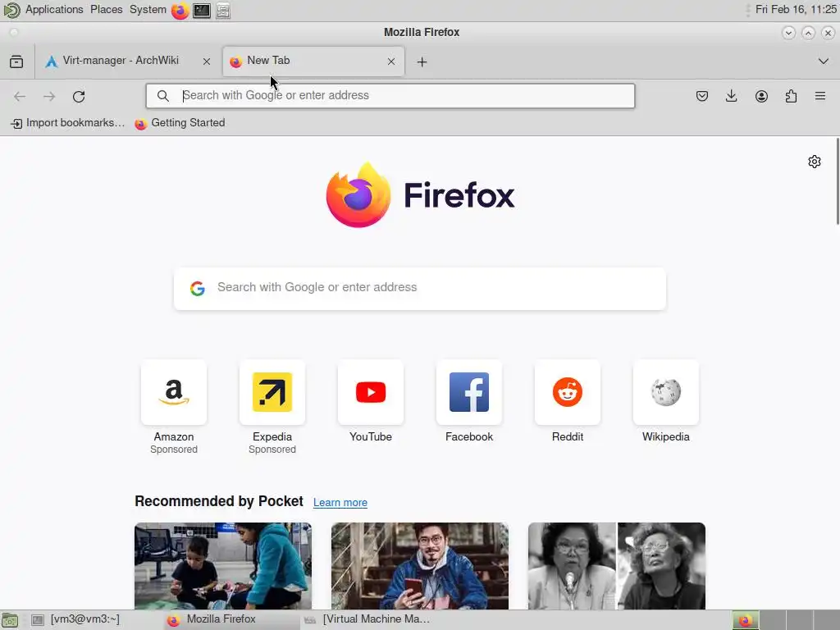This screenshot has height=630, width=840.
Task: Open Pocket story with black-and-white women photo
Action: [x=617, y=566]
